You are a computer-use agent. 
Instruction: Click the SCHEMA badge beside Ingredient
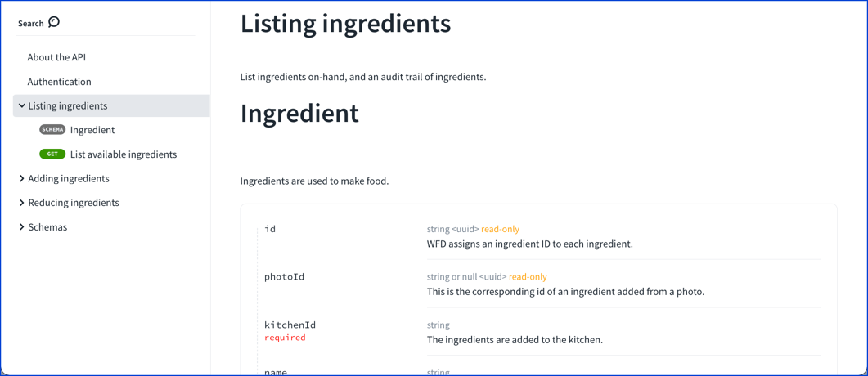click(x=52, y=130)
